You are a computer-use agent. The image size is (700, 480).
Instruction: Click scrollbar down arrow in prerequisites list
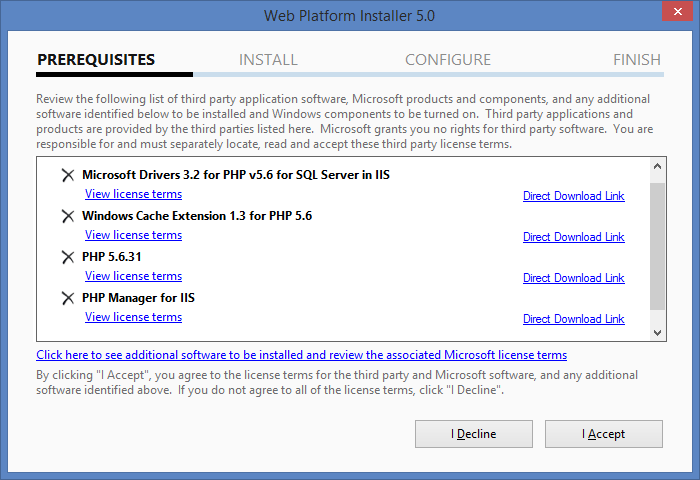[x=657, y=333]
